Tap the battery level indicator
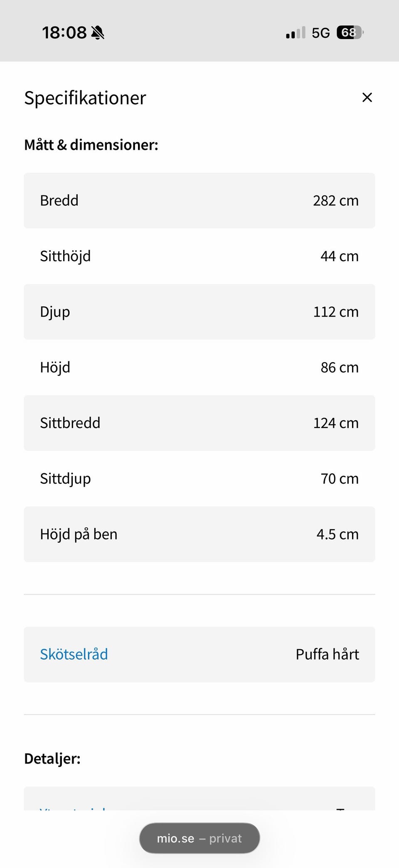 click(350, 32)
